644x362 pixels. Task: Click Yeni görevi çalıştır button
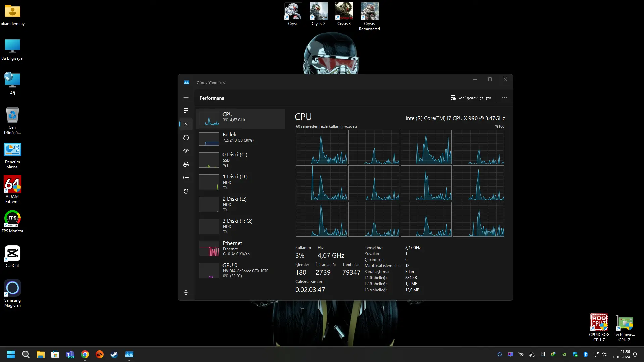click(470, 98)
